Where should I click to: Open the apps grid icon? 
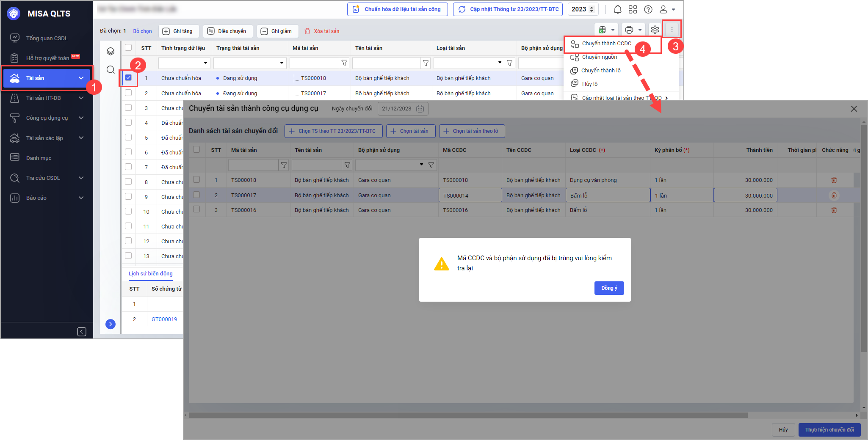click(633, 9)
